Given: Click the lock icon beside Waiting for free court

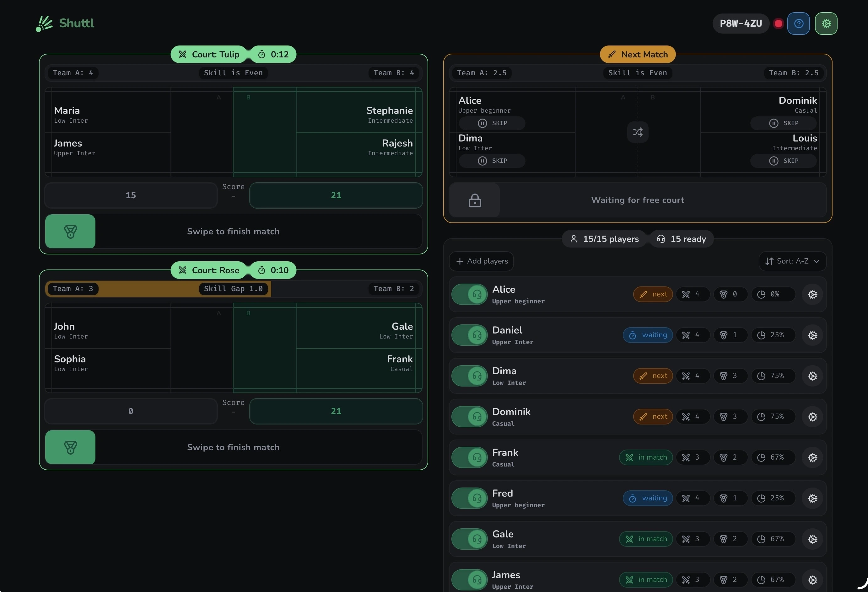Looking at the screenshot, I should tap(474, 200).
